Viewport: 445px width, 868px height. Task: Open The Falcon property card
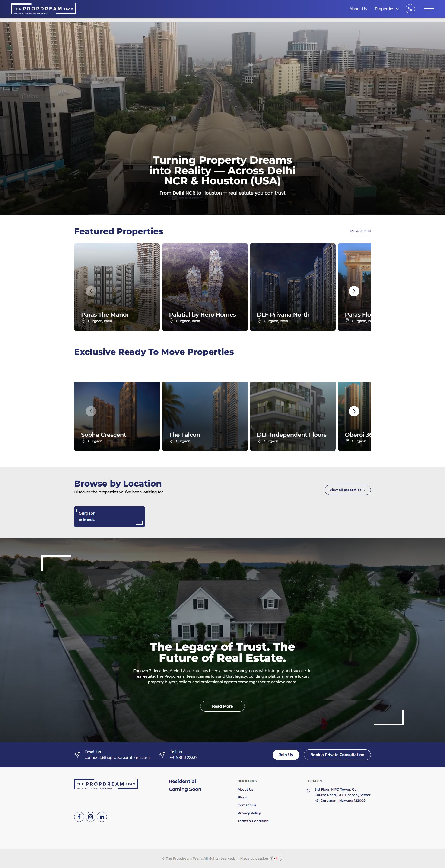(x=205, y=416)
